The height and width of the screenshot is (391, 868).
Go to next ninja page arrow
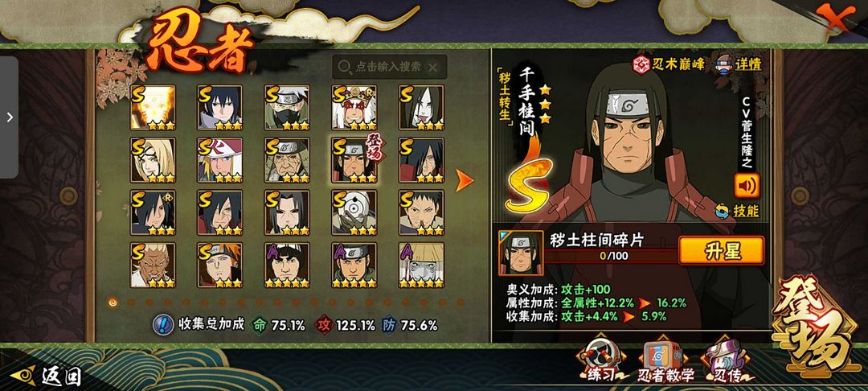[x=464, y=180]
